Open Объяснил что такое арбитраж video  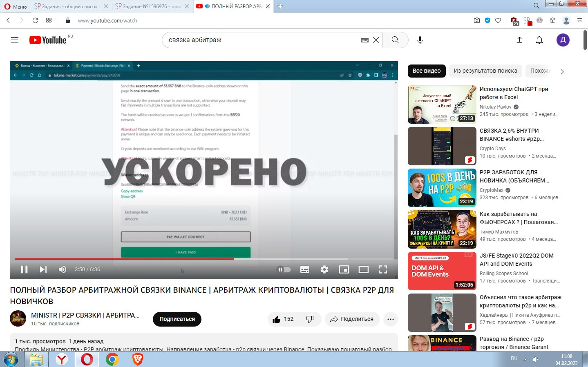coord(521,301)
